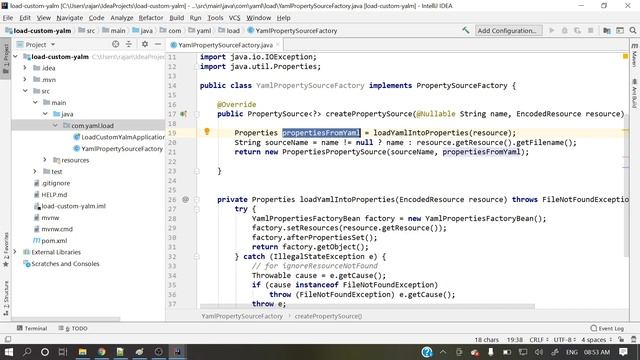Viewport: 640px width, 360px height.
Task: Open the Event Log
Action: [x=607, y=328]
